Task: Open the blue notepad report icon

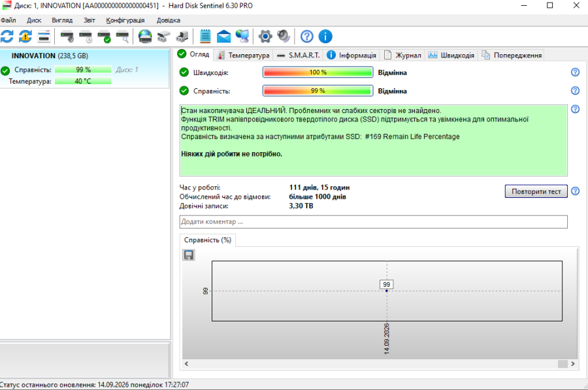Action: pyautogui.click(x=205, y=37)
